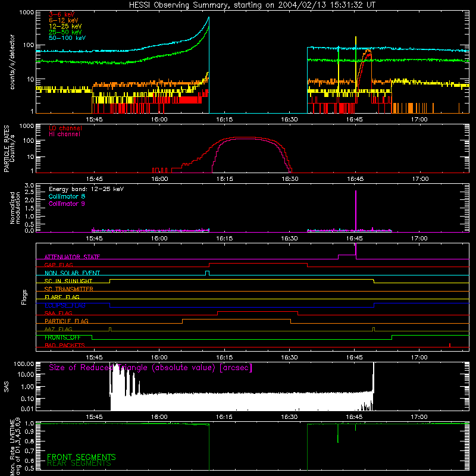Image resolution: width=476 pixels, height=476 pixels.
Task: Click the 1000 label on counts axis
Action: click(26, 12)
